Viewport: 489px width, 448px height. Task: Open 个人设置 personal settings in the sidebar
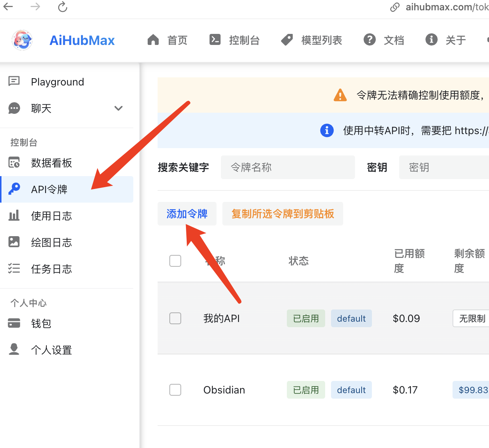tap(51, 350)
